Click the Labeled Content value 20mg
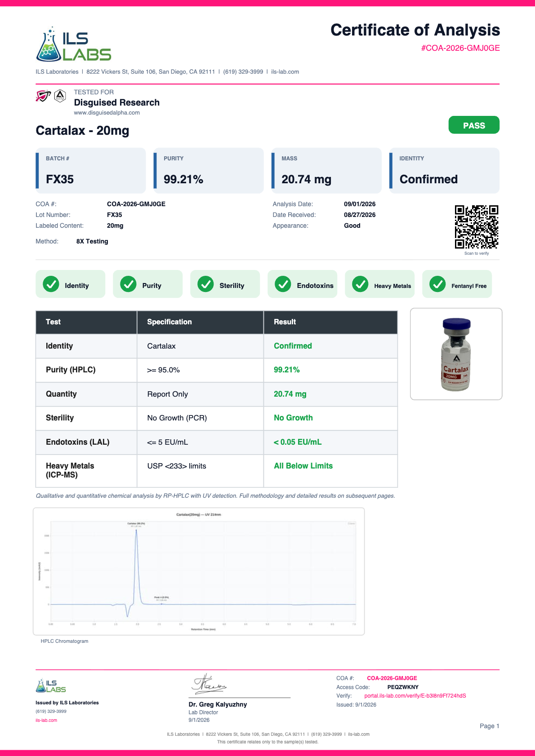The image size is (535, 756). click(115, 225)
